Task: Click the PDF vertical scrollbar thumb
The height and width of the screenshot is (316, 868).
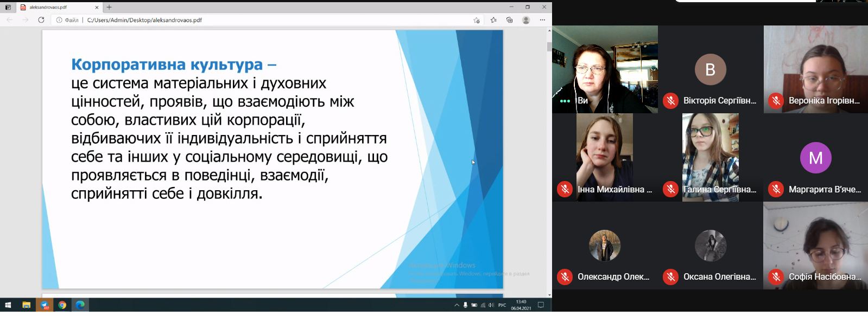Action: (549, 46)
